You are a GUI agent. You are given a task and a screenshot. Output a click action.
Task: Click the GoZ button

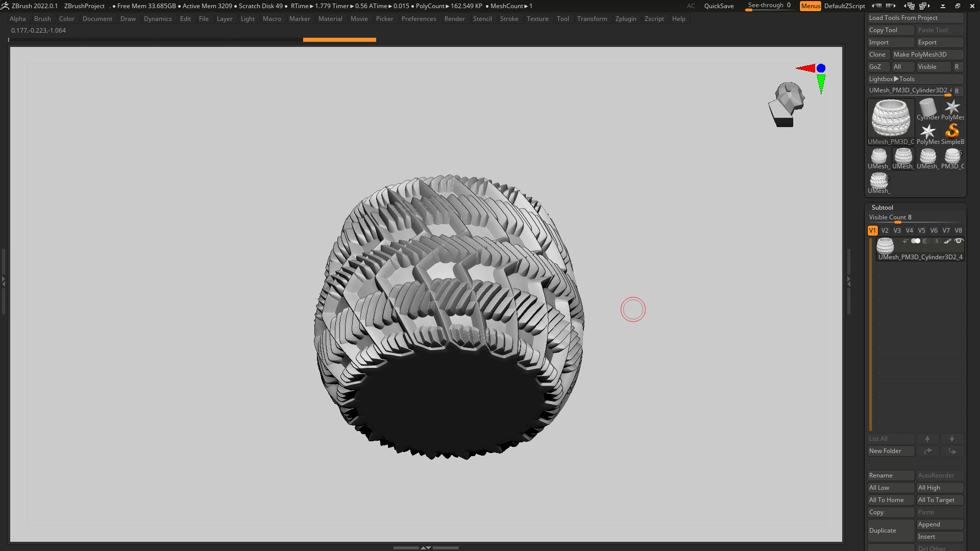pos(878,67)
